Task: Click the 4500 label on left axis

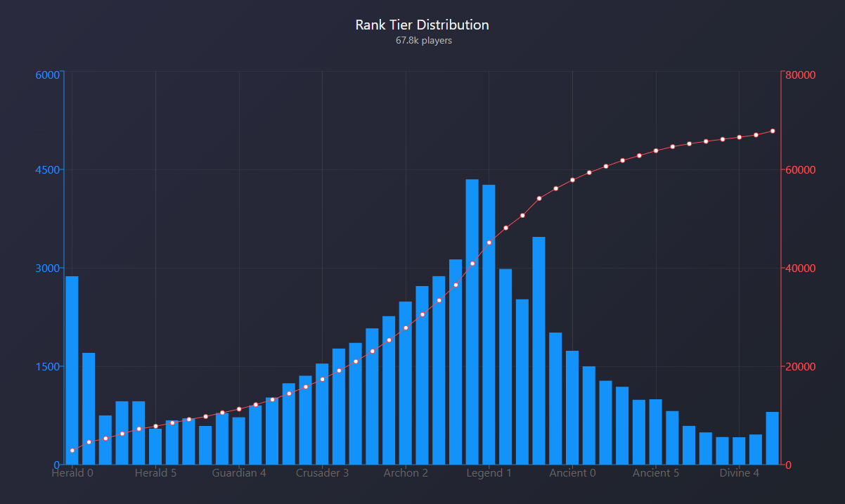Action: pos(46,169)
